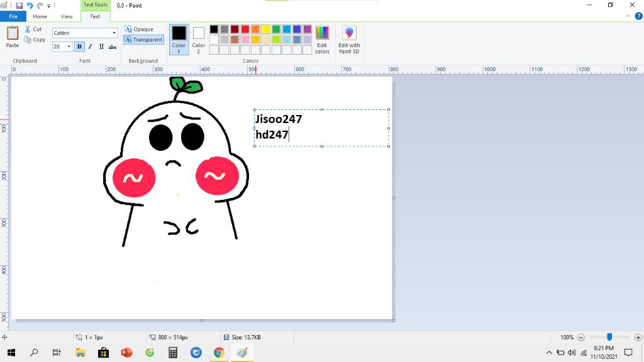
Task: Click the 100% zoom level text
Action: coord(567,337)
